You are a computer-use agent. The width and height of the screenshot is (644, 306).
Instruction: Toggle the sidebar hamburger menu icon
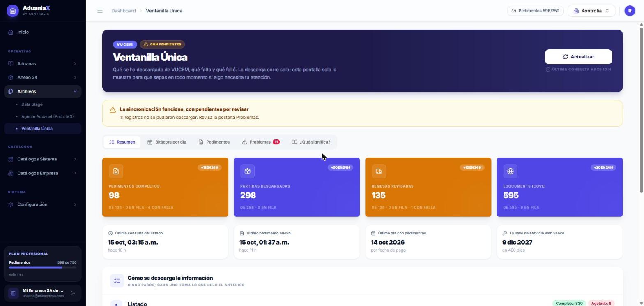click(x=100, y=11)
